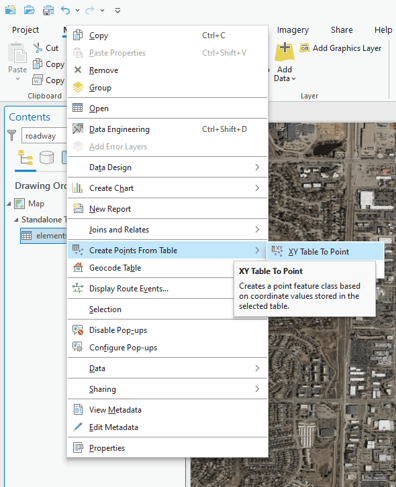Viewport: 396px width, 487px height.
Task: Choose Copy in the context menu
Action: pyautogui.click(x=167, y=35)
